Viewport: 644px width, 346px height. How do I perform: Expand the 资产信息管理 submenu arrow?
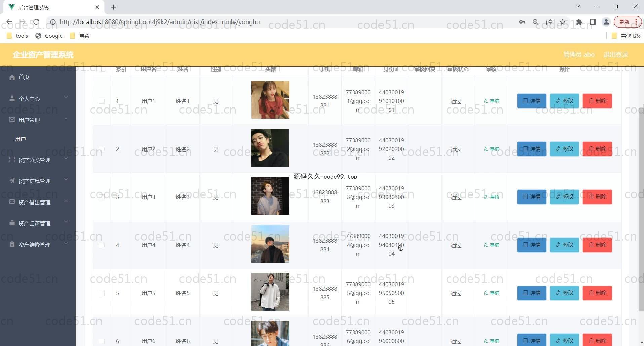[x=66, y=180]
